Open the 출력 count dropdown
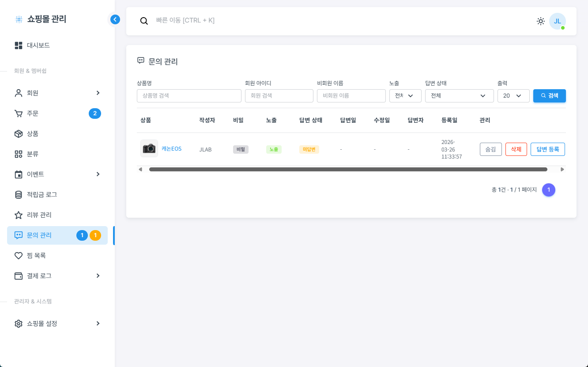Viewport: 588px width, 367px height. [x=513, y=96]
